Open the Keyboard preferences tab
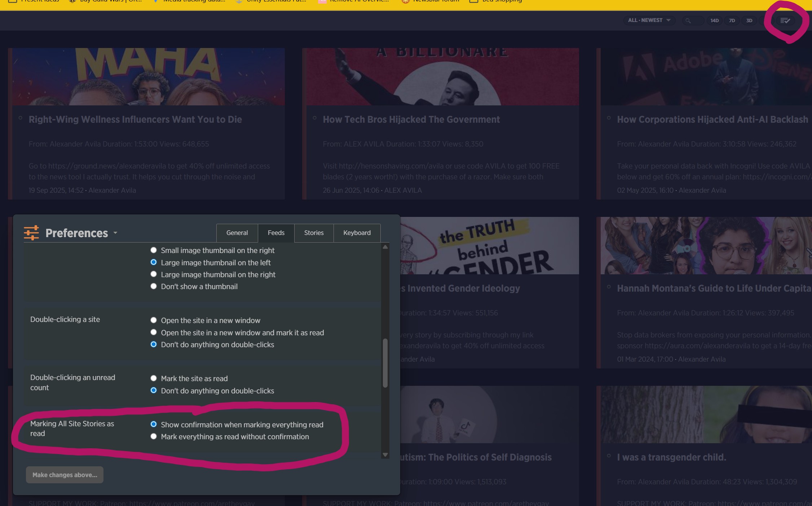Image resolution: width=812 pixels, height=506 pixels. coord(357,233)
